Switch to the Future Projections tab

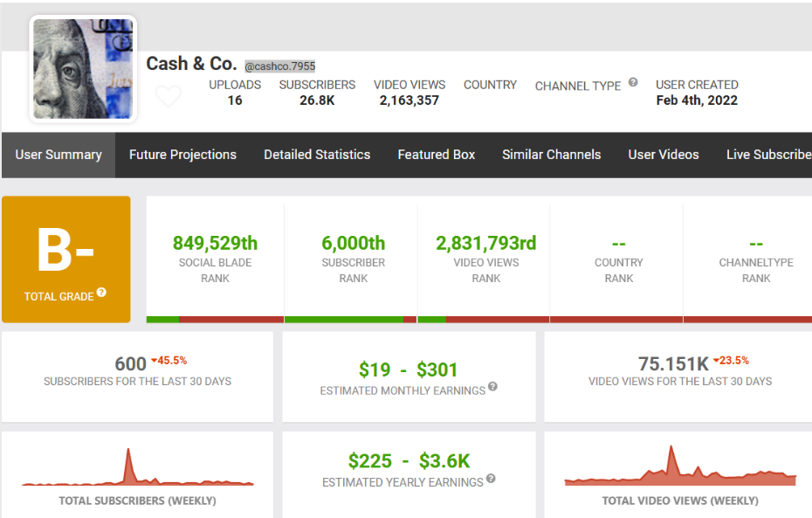[x=182, y=155]
